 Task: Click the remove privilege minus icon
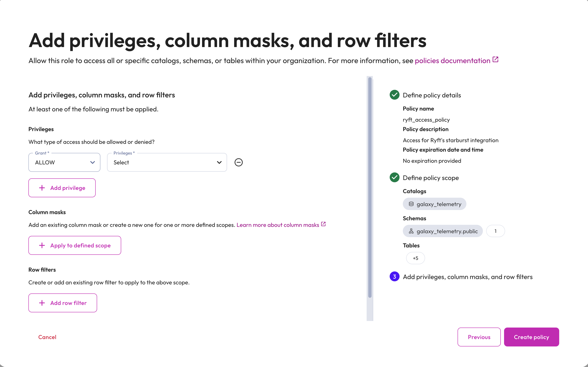238,162
